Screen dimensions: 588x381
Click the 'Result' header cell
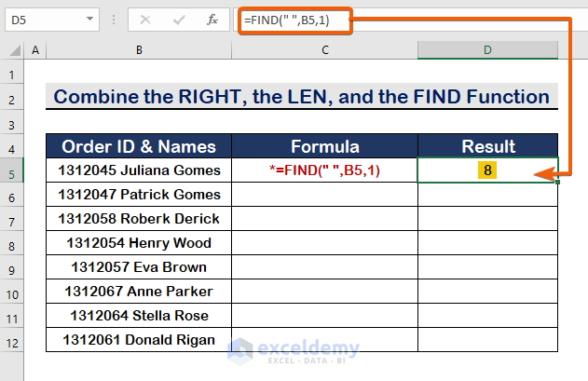click(488, 146)
